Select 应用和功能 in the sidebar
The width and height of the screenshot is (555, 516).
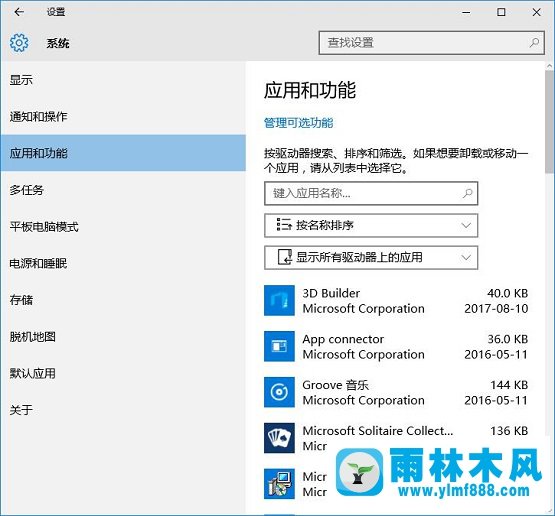(123, 153)
